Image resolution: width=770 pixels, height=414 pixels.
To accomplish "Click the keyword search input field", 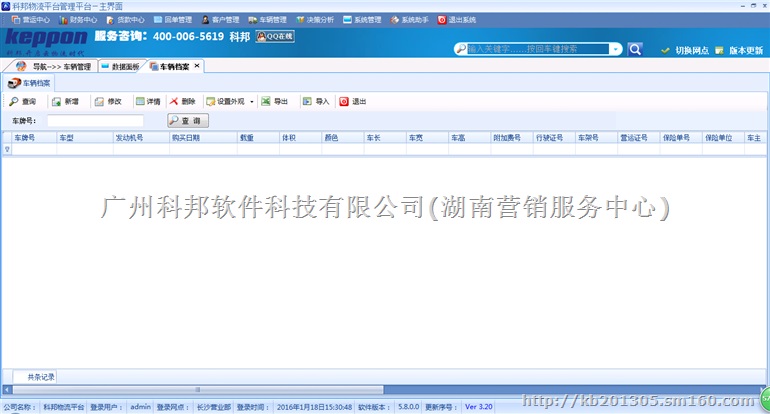I will pyautogui.click(x=538, y=49).
